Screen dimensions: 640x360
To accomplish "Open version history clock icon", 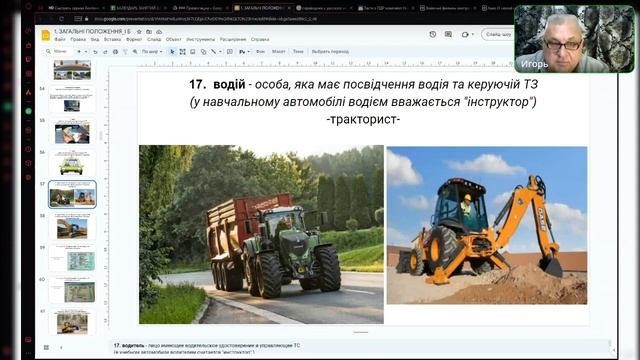I will click(x=433, y=35).
